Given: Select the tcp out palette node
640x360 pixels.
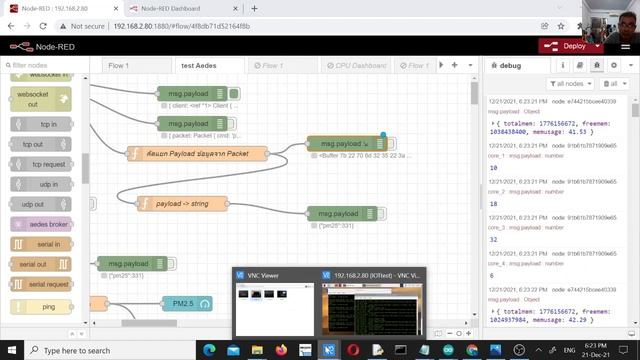Looking at the screenshot, I should (x=41, y=144).
